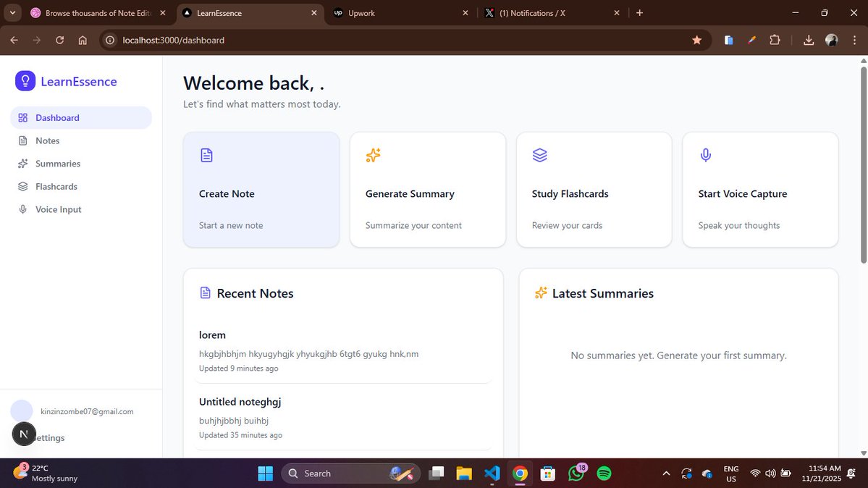Select the Flashcards stack icon in sidebar

point(22,186)
